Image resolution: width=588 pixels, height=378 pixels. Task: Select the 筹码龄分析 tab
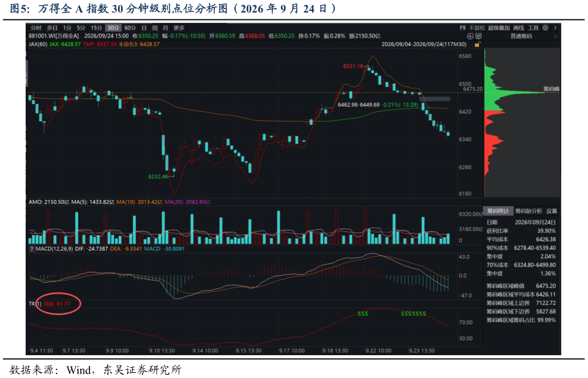[x=528, y=211]
